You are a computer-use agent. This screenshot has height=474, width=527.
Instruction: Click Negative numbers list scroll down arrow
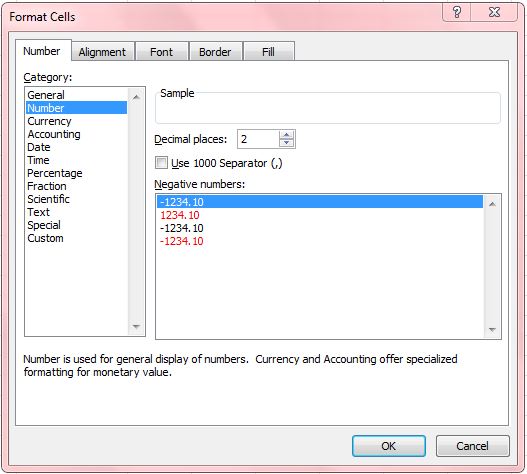pos(492,329)
